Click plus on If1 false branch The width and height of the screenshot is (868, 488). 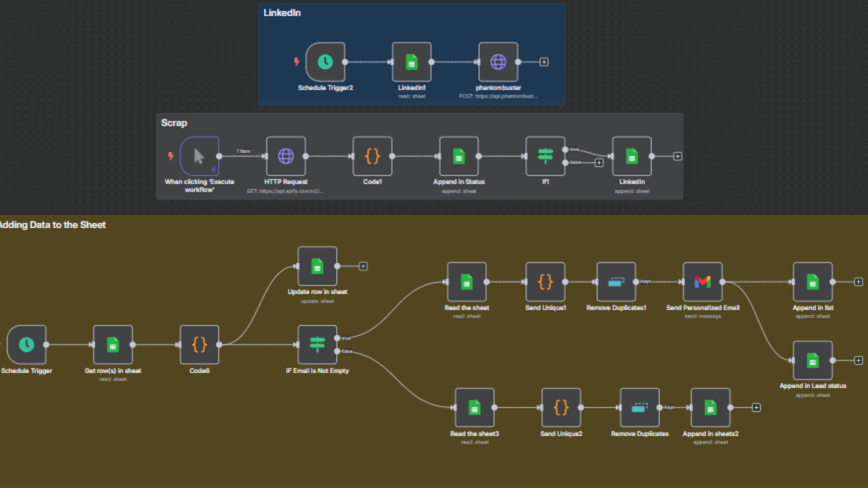coord(599,163)
